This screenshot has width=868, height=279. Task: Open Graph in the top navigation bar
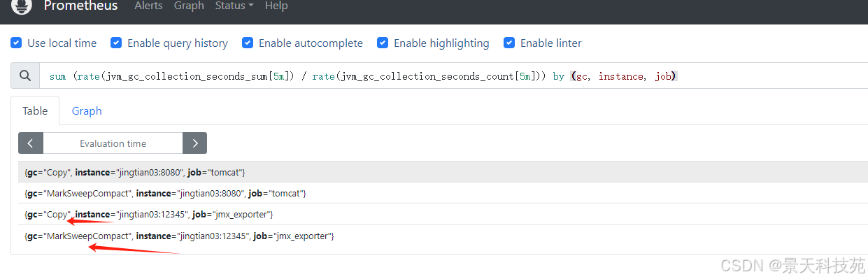pyautogui.click(x=189, y=6)
